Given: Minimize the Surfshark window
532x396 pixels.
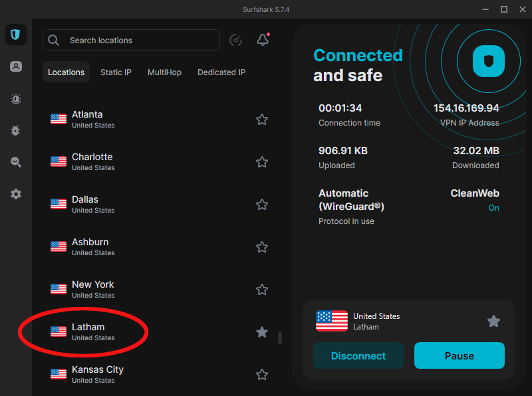Looking at the screenshot, I should coord(485,9).
